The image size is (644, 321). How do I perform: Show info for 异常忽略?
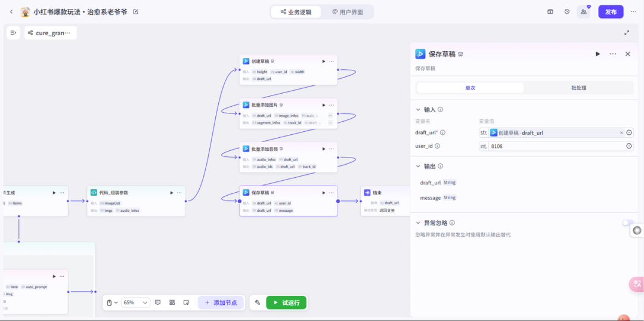click(x=452, y=223)
